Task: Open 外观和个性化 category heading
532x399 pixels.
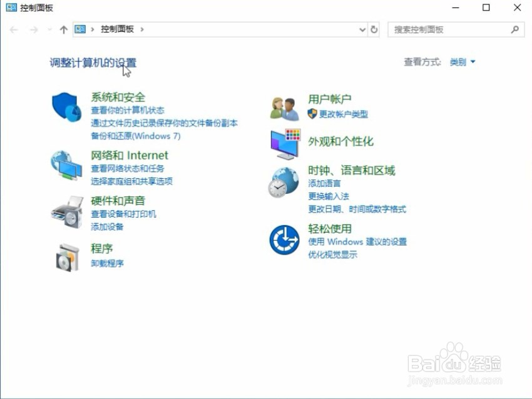Action: click(x=340, y=141)
